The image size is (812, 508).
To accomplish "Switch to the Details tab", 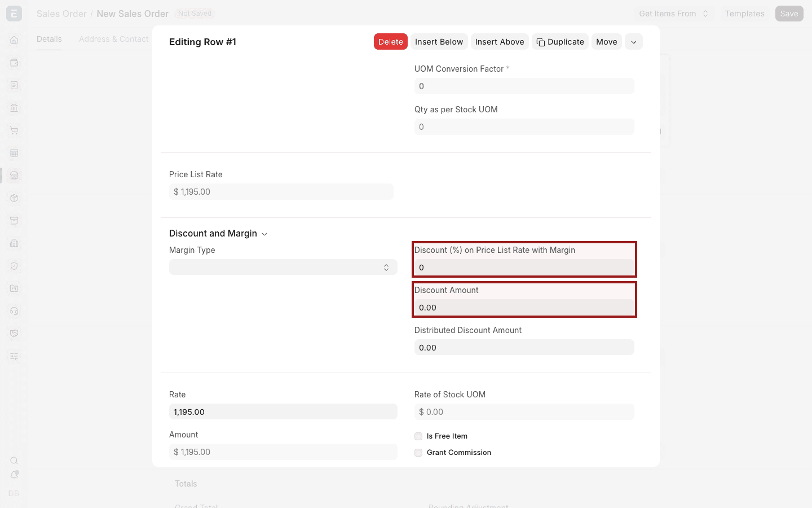I will (49, 39).
